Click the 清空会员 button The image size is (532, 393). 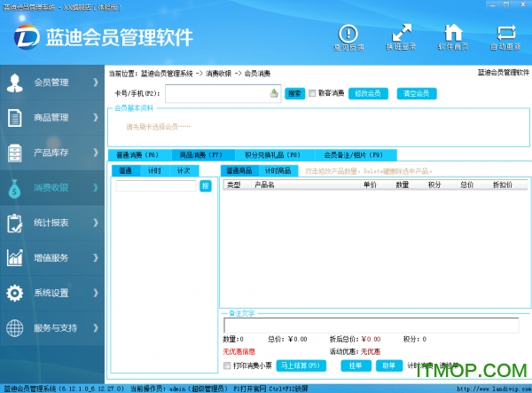point(417,93)
